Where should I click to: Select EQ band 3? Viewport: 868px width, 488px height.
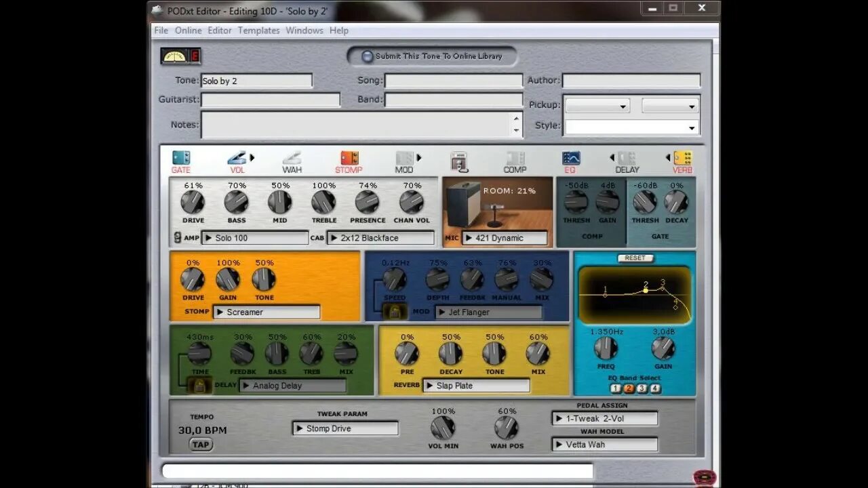coord(642,388)
